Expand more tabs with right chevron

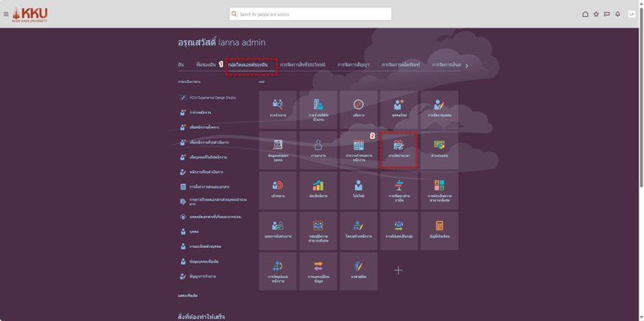point(467,66)
